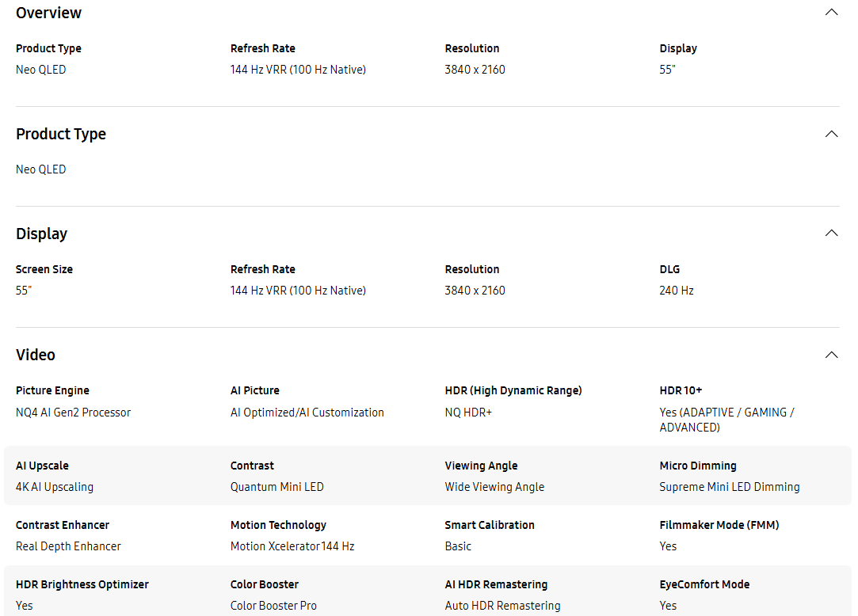Select Auto HDR Remastering value

(x=503, y=606)
